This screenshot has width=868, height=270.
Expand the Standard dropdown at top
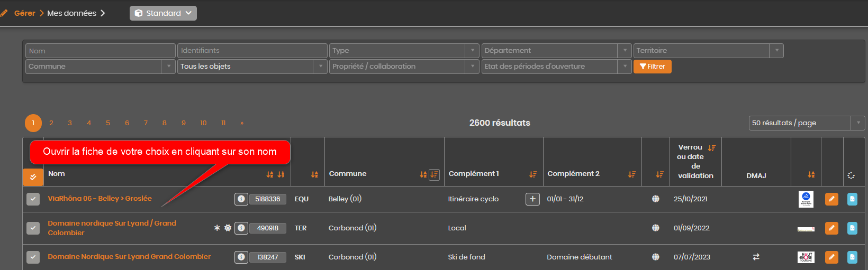pyautogui.click(x=163, y=13)
